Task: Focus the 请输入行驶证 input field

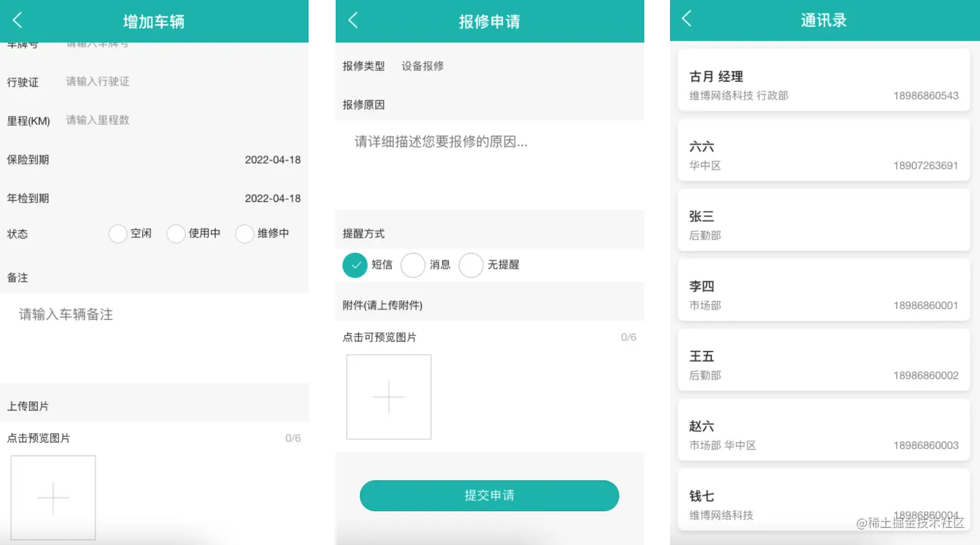Action: tap(183, 82)
